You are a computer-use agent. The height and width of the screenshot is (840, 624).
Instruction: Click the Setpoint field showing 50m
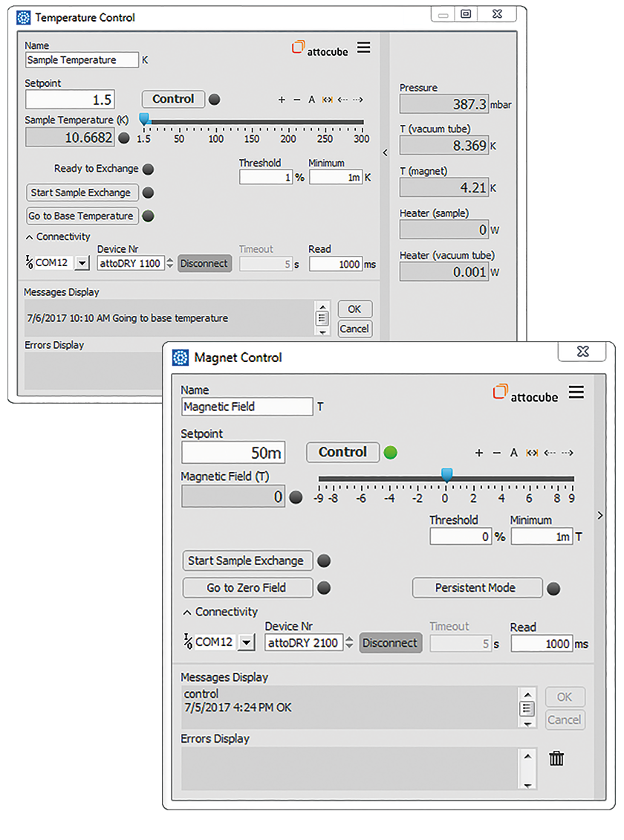(x=233, y=452)
